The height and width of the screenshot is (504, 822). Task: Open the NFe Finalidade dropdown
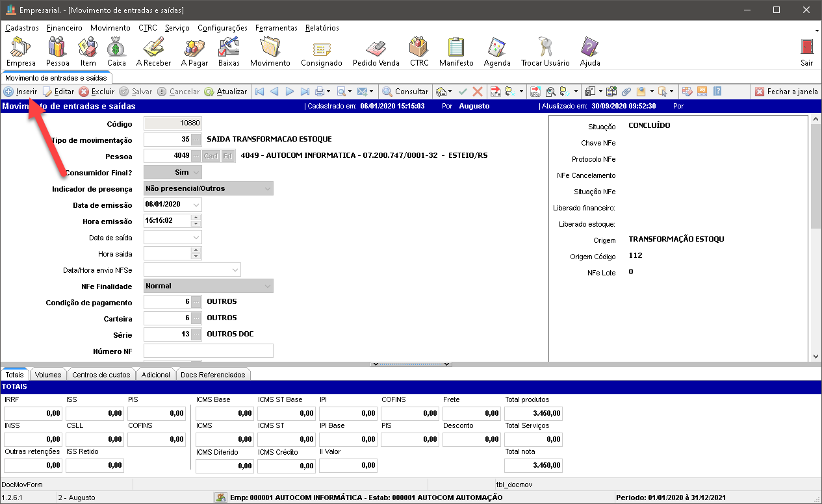(x=267, y=286)
